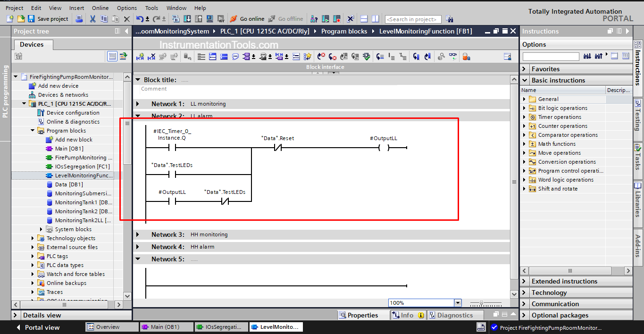Click the Go online button
Screen dimensions: 644x334
[247, 19]
